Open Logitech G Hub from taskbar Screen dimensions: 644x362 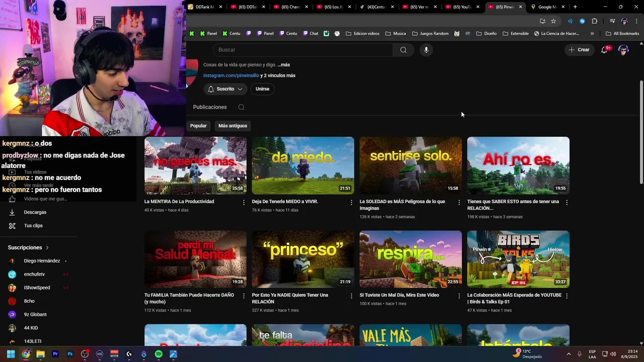tap(129, 354)
